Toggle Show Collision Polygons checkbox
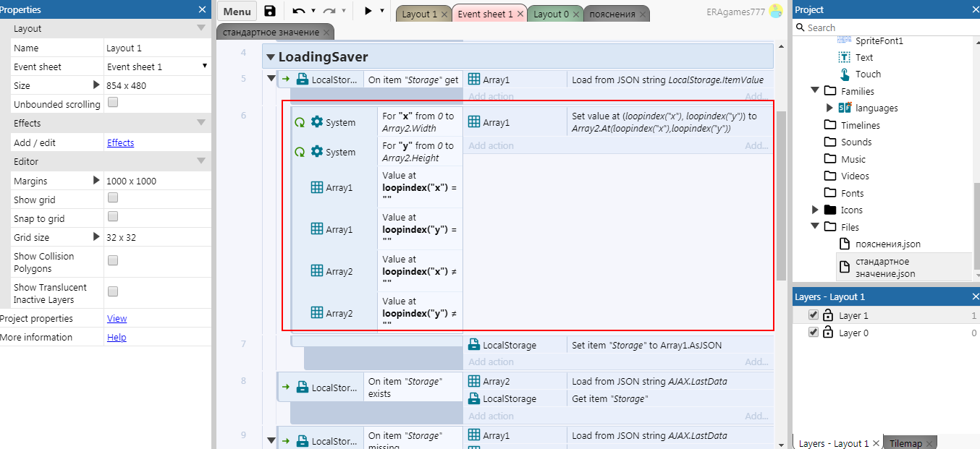 (x=112, y=260)
